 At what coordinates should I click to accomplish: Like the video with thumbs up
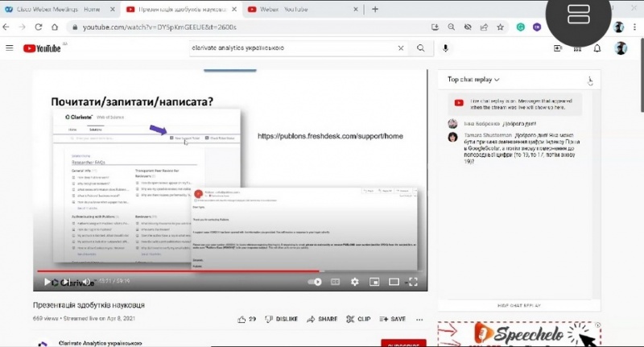[x=242, y=319]
